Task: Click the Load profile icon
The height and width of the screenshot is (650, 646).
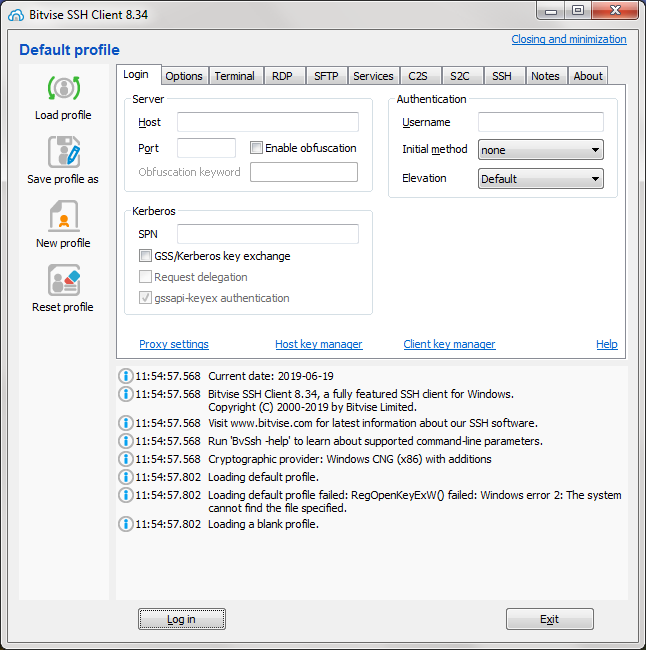Action: click(63, 88)
